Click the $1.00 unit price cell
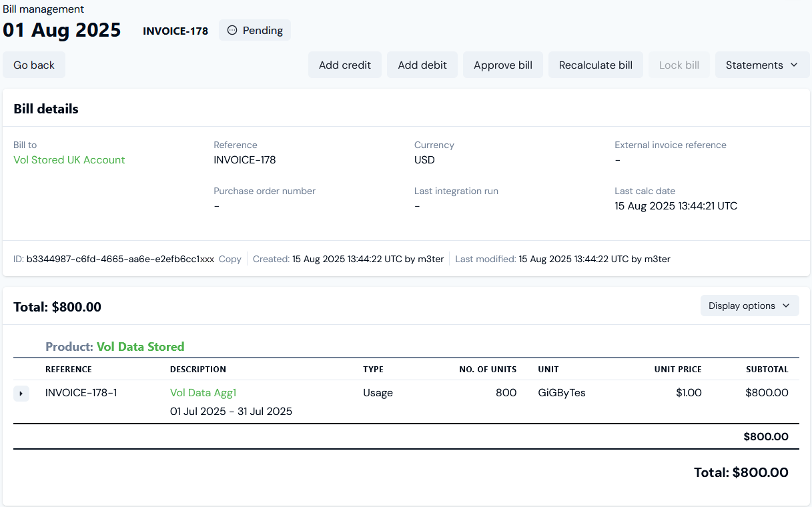Screen dimensions: 812x507 point(689,393)
